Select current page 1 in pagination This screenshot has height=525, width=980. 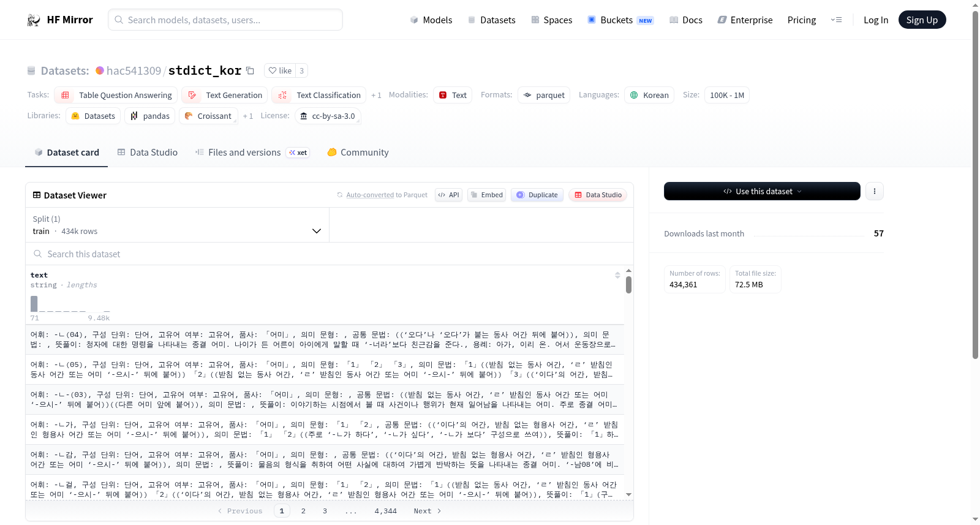[x=282, y=511]
